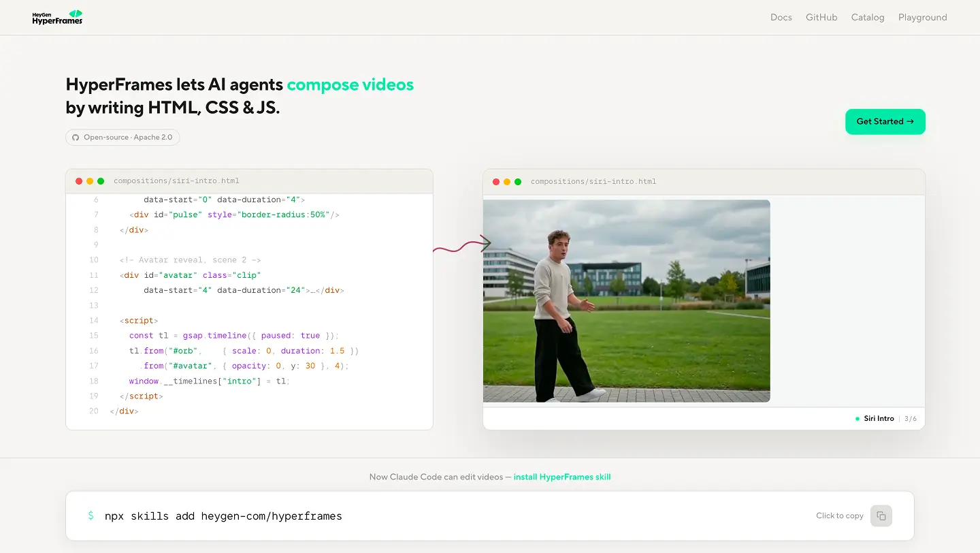Viewport: 980px width, 553px height.
Task: Click the 3/6 slide counter
Action: pyautogui.click(x=910, y=418)
